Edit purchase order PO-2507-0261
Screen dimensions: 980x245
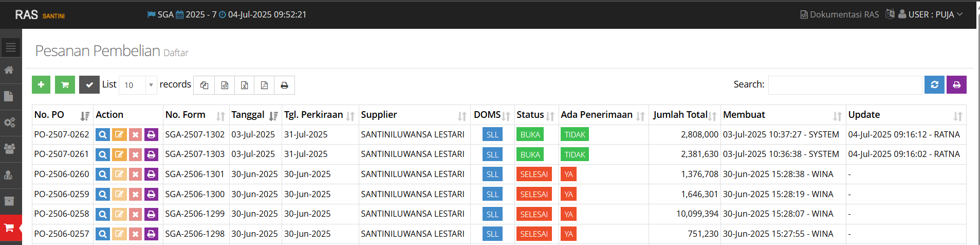tap(119, 154)
